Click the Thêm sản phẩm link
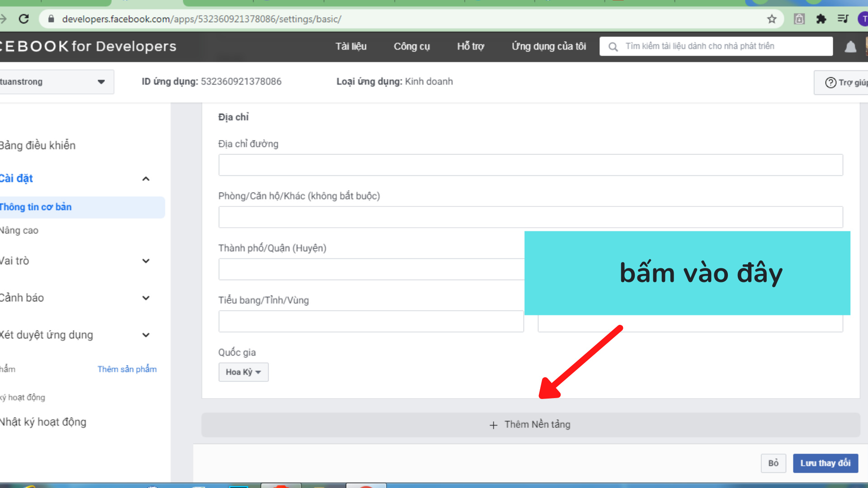This screenshot has width=868, height=488. pyautogui.click(x=127, y=369)
